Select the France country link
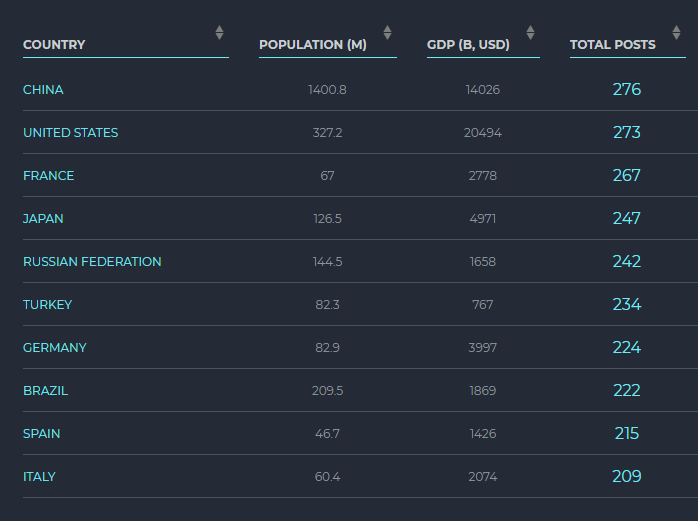The height and width of the screenshot is (521, 698). click(x=48, y=176)
